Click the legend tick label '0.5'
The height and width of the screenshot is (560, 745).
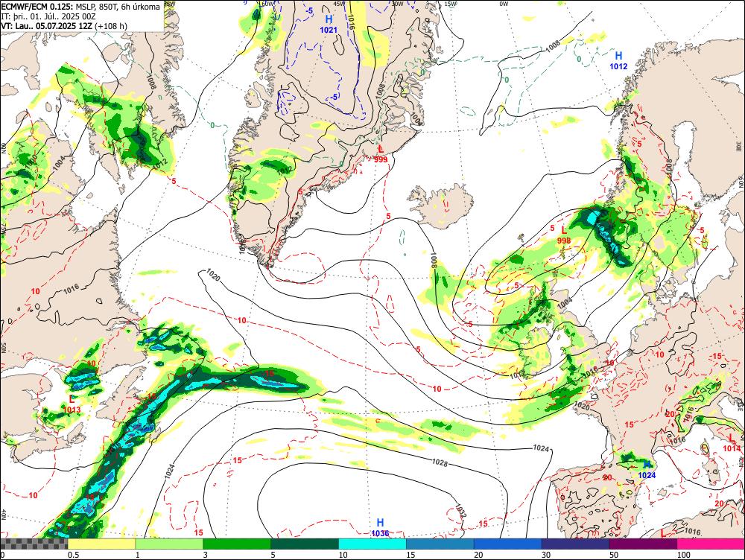[73, 555]
